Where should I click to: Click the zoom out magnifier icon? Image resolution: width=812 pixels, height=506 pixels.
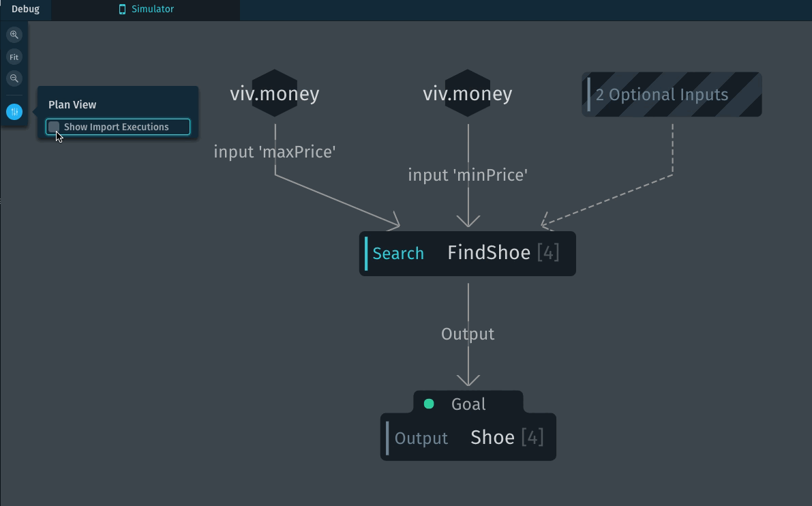point(14,78)
